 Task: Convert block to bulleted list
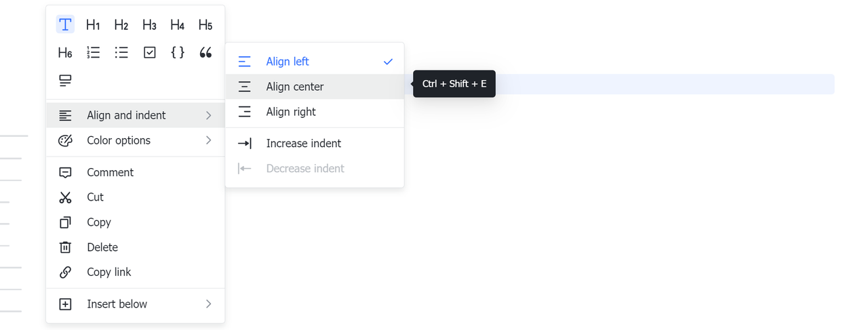click(121, 53)
